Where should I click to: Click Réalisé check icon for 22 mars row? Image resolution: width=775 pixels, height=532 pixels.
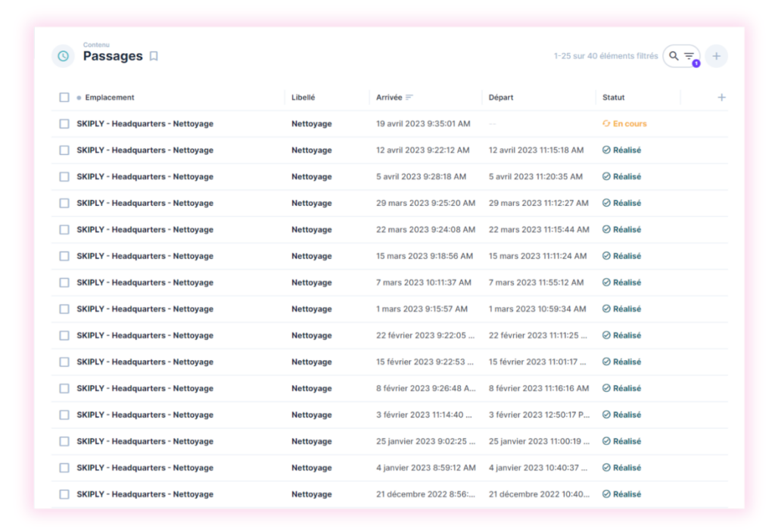(606, 229)
